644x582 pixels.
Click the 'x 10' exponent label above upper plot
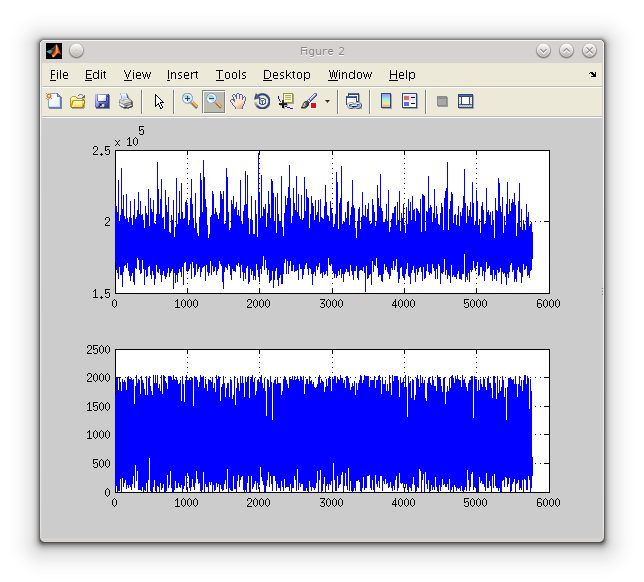pos(129,137)
